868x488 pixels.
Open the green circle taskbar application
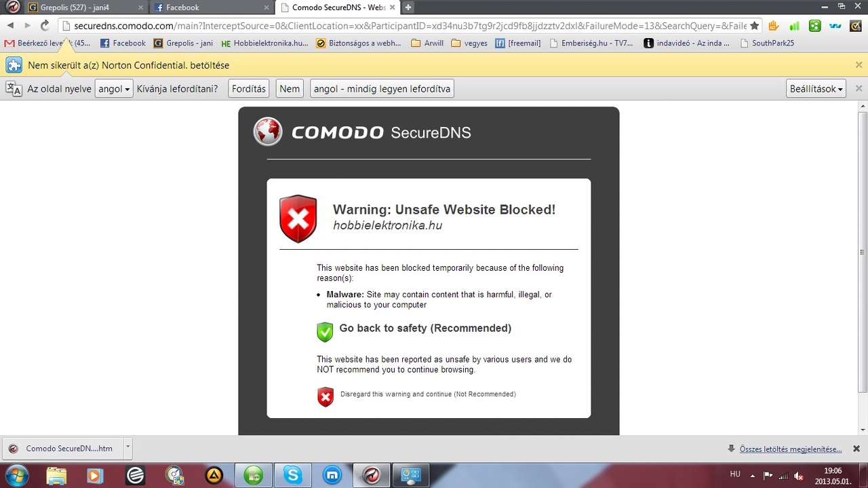254,475
